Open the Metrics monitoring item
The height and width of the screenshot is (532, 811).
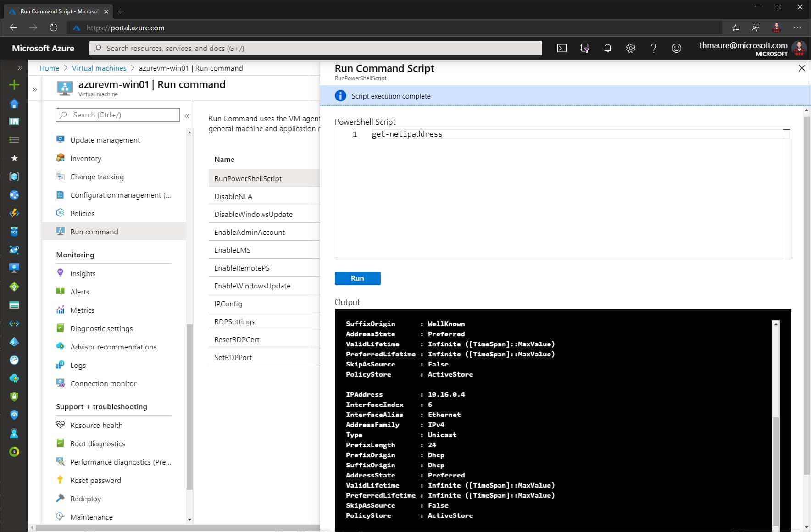pyautogui.click(x=83, y=310)
